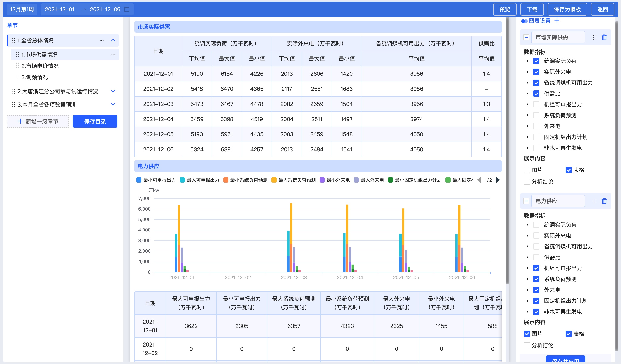Click drag handle of 电力供应 block
This screenshot has width=621, height=364.
pos(594,201)
